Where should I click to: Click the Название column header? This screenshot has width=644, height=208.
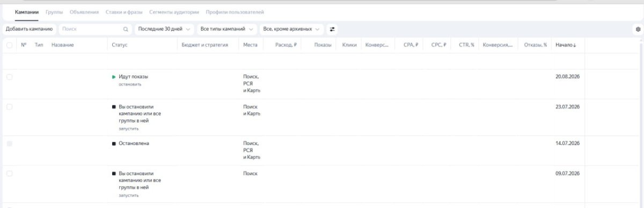pos(63,45)
